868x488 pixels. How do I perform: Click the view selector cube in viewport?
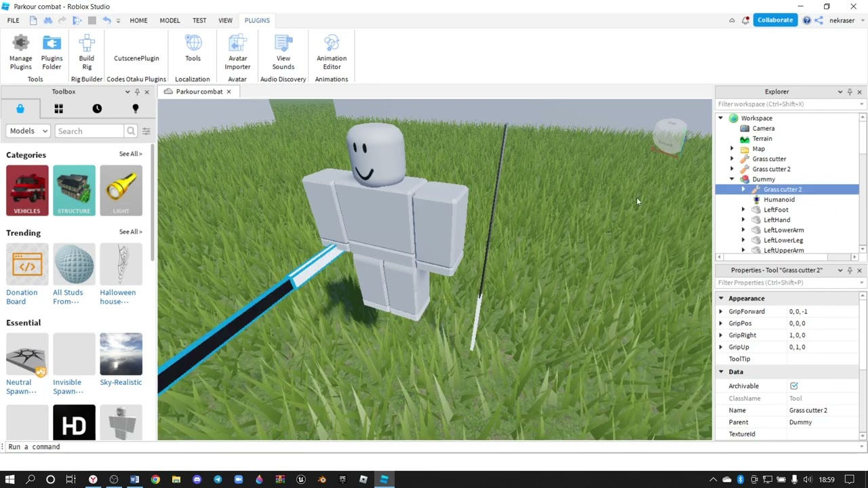[670, 138]
